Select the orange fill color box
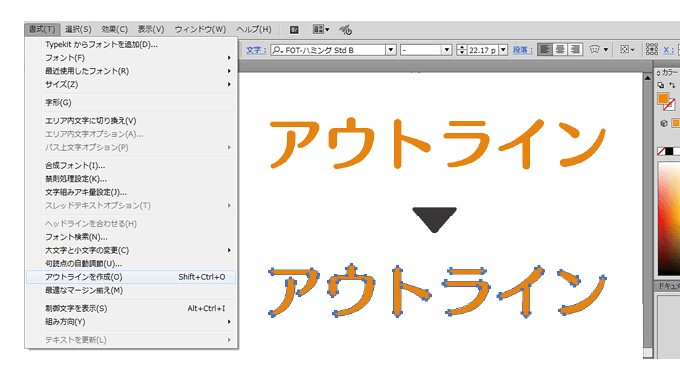The width and height of the screenshot is (680, 370). (x=663, y=98)
